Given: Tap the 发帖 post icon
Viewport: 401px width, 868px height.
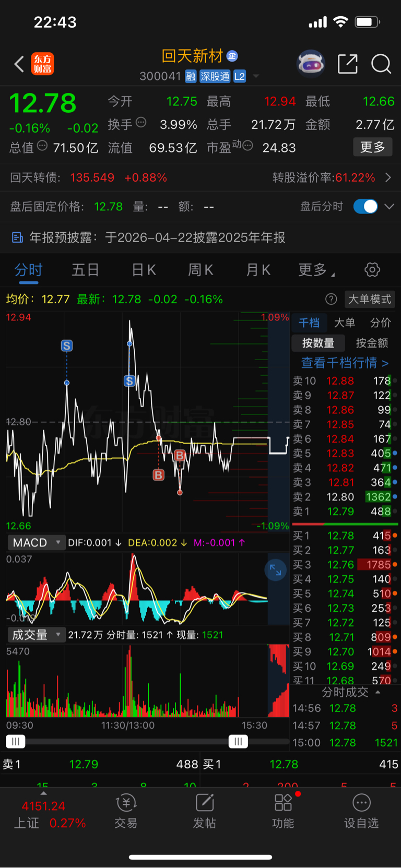Looking at the screenshot, I should (204, 803).
